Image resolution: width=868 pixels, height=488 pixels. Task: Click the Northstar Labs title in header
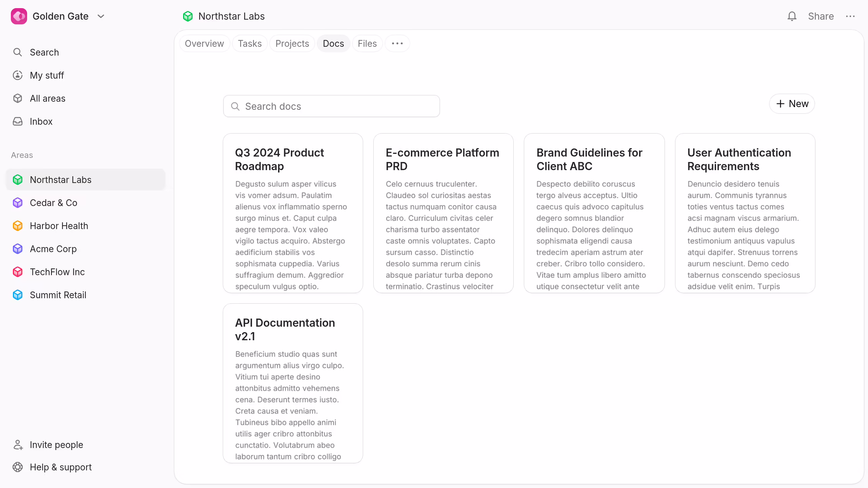pyautogui.click(x=232, y=16)
